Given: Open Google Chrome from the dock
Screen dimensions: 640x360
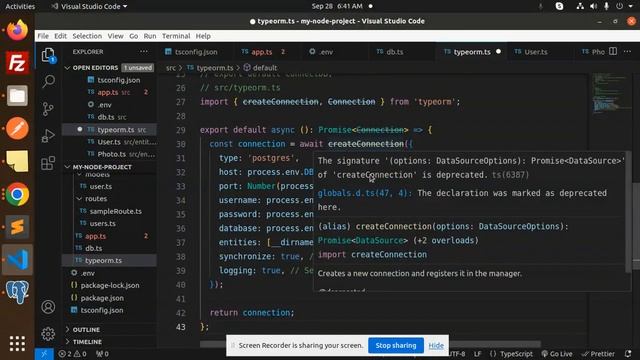Looking at the screenshot, I should (17, 194).
